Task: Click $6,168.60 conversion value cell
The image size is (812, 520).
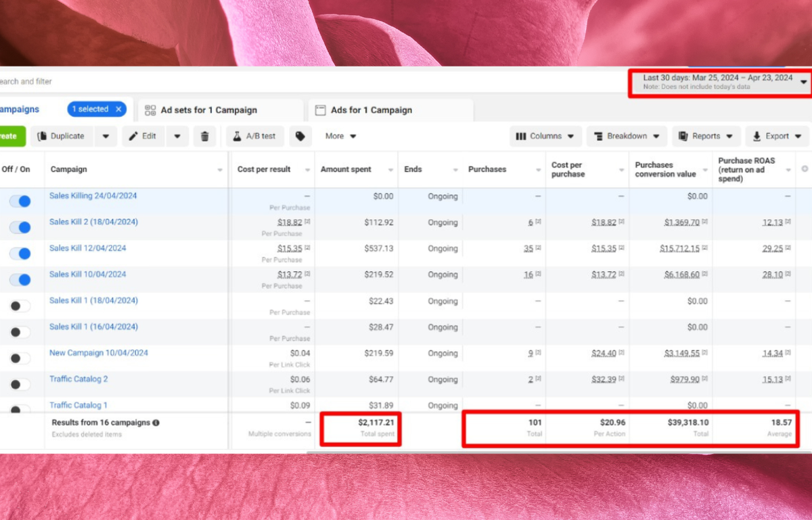Action: 682,275
